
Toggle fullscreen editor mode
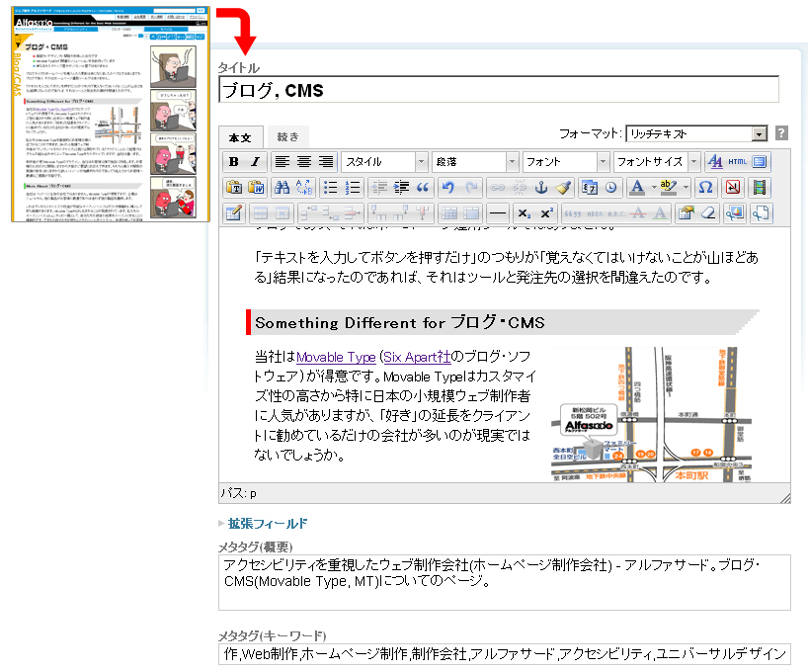760,162
